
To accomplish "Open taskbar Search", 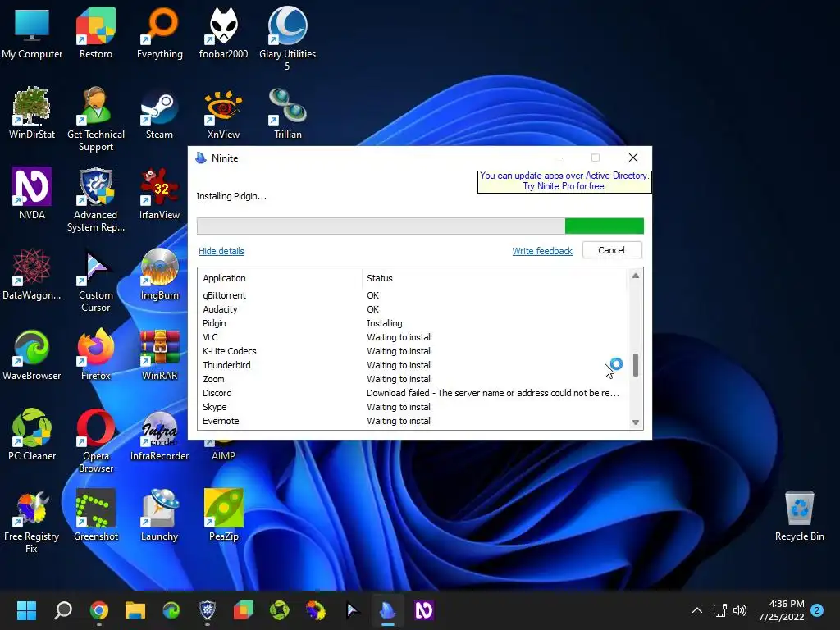I will point(63,610).
